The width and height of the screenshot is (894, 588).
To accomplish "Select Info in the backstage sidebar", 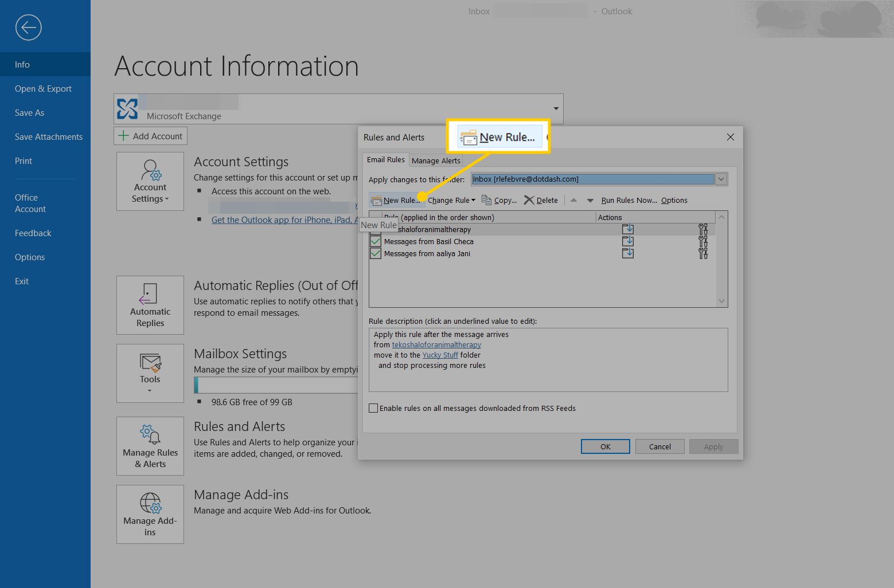I will (45, 64).
